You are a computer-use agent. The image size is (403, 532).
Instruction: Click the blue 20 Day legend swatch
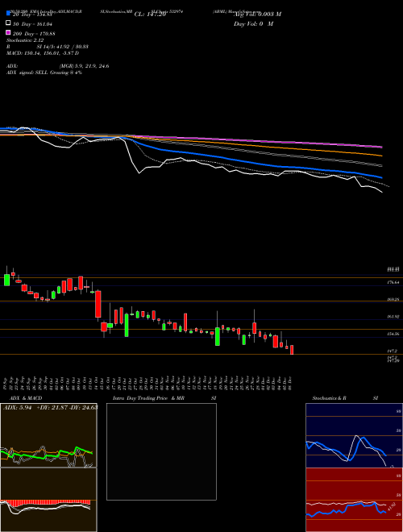8,13
